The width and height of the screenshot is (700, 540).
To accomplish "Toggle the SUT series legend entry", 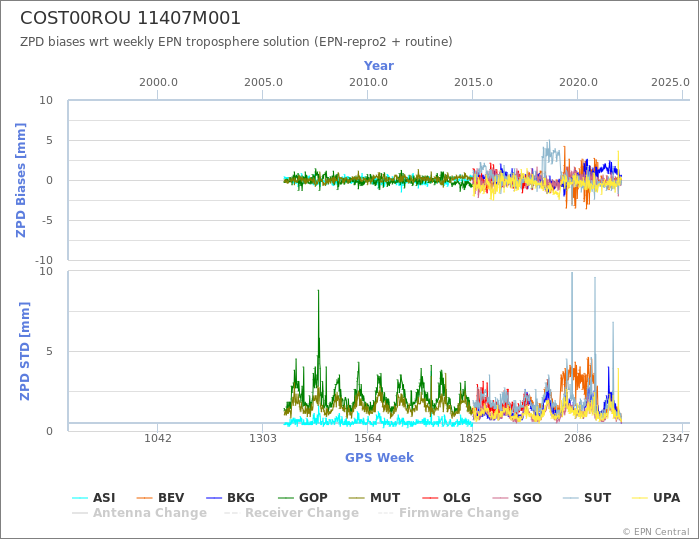I will [587, 498].
